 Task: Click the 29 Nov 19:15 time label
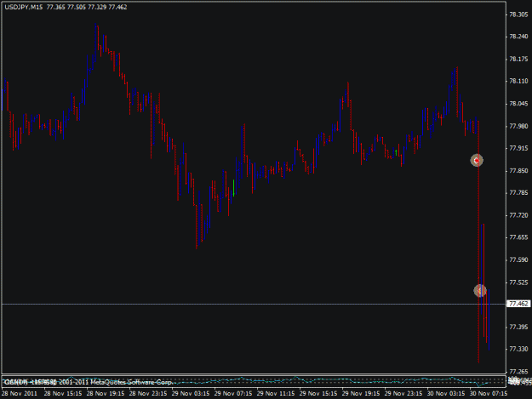(361, 394)
